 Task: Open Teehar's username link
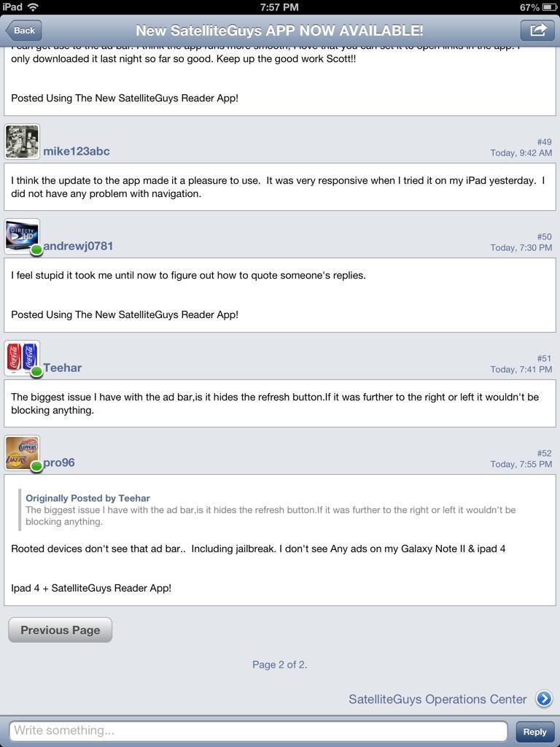[x=63, y=368]
